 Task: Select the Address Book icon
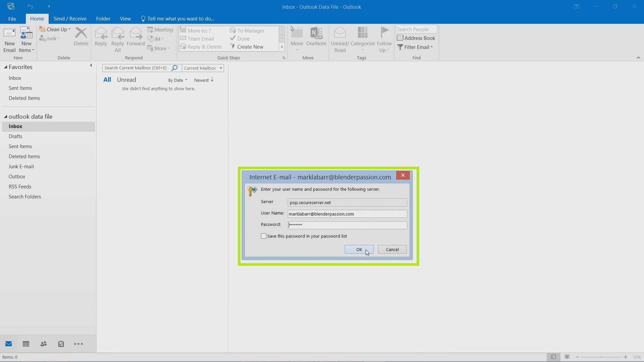(400, 38)
